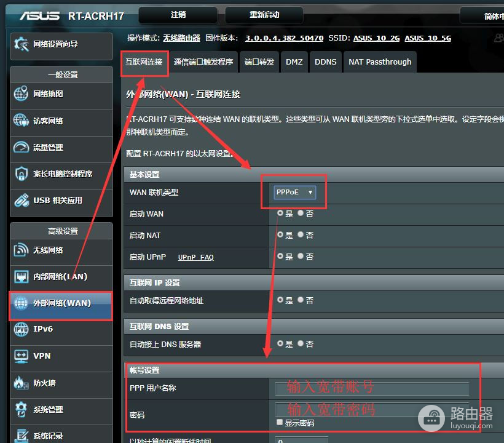Click the 访客网络 guest network icon
504x443 pixels.
pos(21,121)
